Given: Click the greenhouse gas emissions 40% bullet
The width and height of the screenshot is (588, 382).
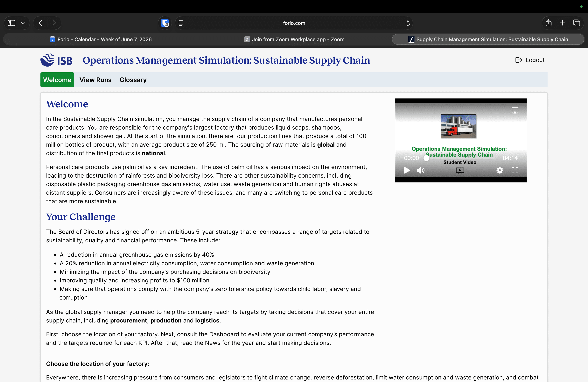Looking at the screenshot, I should click(x=137, y=255).
